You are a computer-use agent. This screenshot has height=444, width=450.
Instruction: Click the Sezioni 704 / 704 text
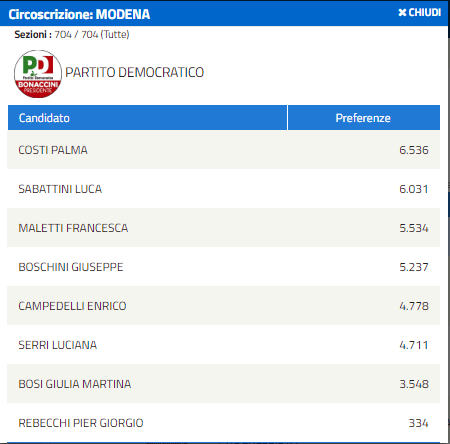72,34
